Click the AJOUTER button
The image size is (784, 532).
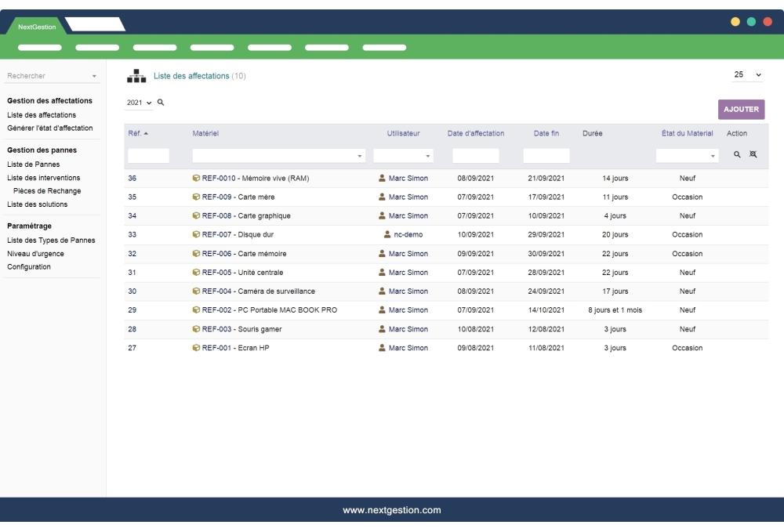(741, 109)
